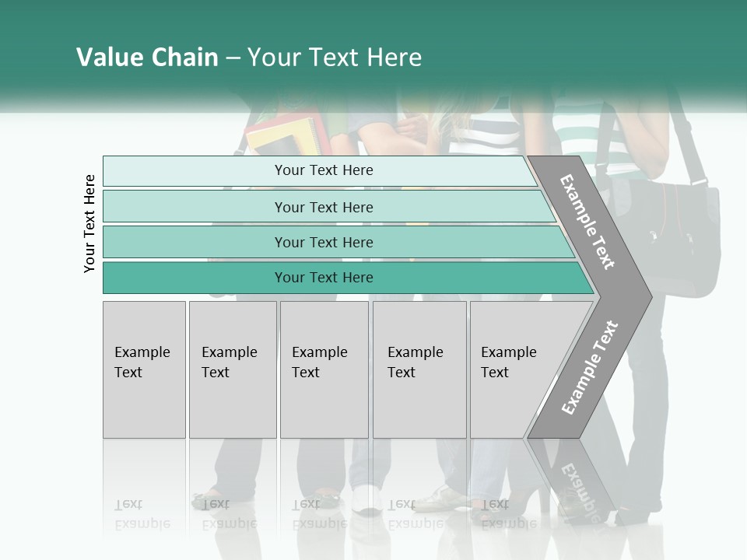
Task: Click lower chevron arm Example Text
Action: tap(590, 368)
